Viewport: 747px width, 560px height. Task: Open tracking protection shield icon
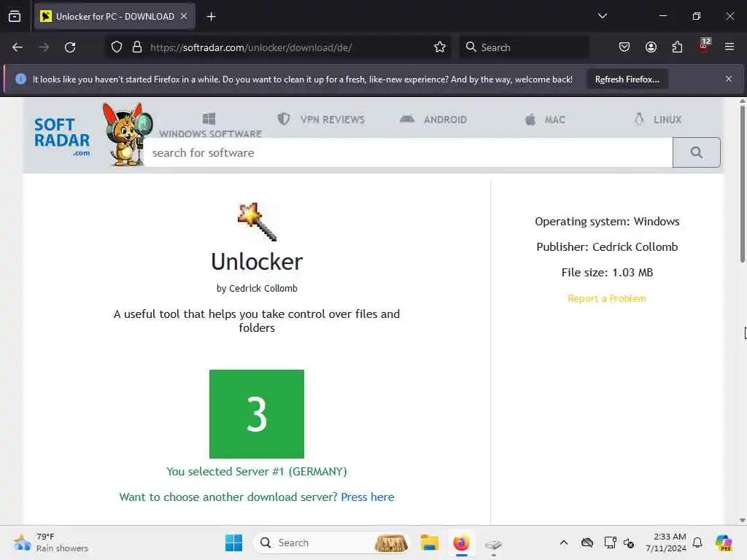117,47
